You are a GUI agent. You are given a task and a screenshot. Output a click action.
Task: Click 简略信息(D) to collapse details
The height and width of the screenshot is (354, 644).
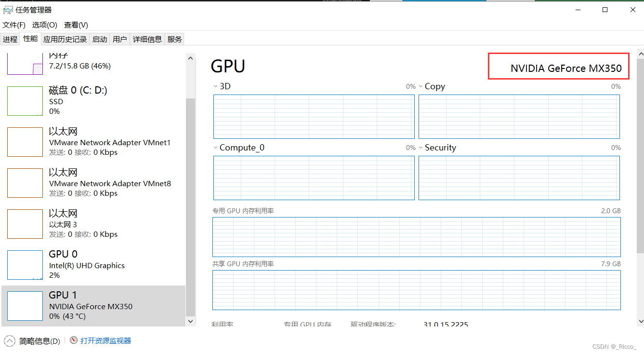39,341
